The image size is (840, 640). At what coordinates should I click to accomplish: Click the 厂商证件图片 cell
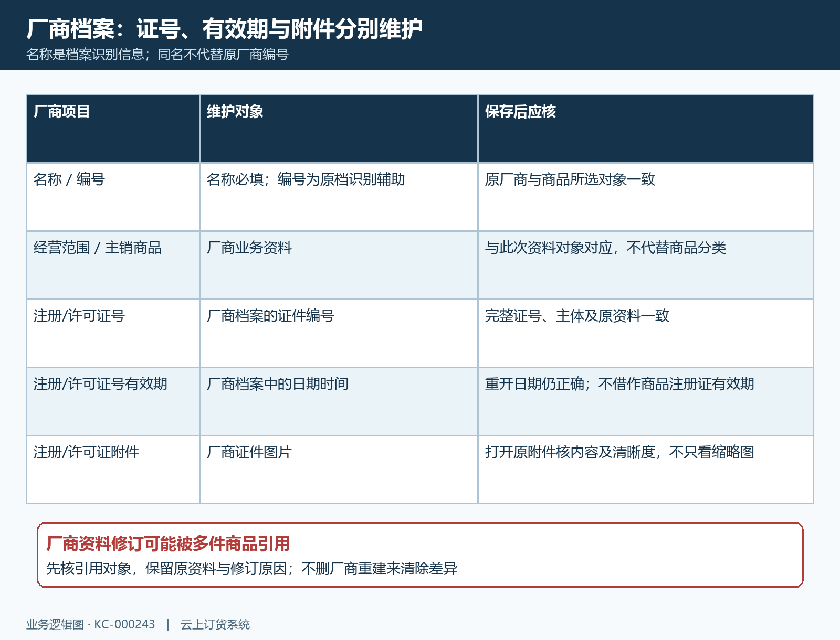(339, 470)
